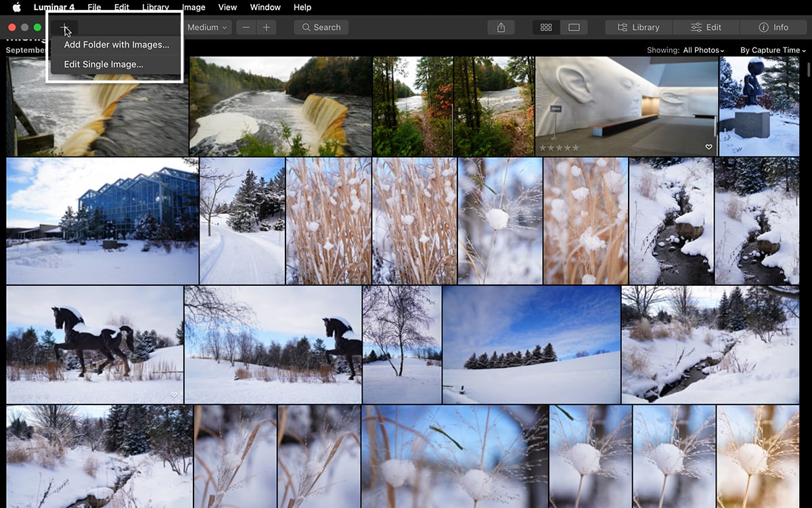Click the Search magnifier icon
The image size is (812, 508).
tap(308, 27)
